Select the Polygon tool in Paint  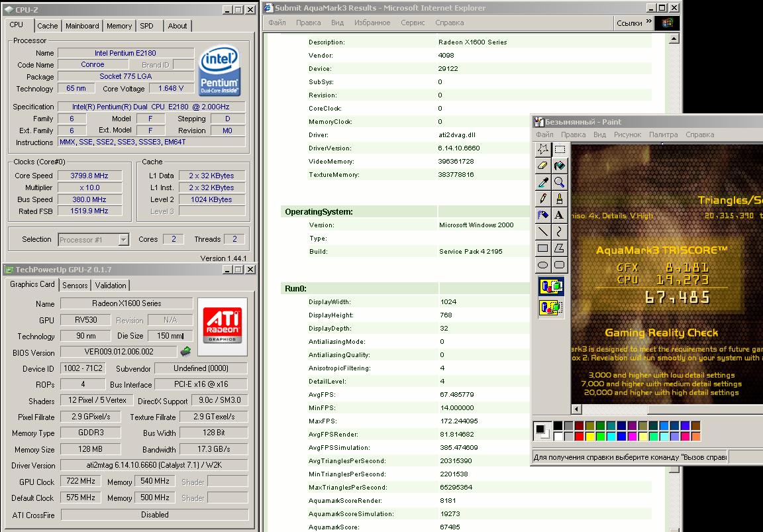pos(560,248)
